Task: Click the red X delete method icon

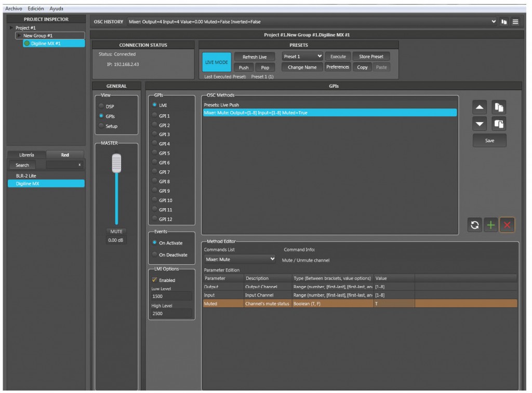Action: coord(507,225)
